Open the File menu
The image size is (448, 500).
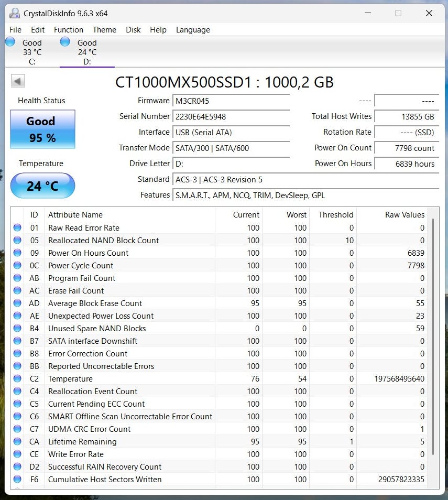pos(15,30)
